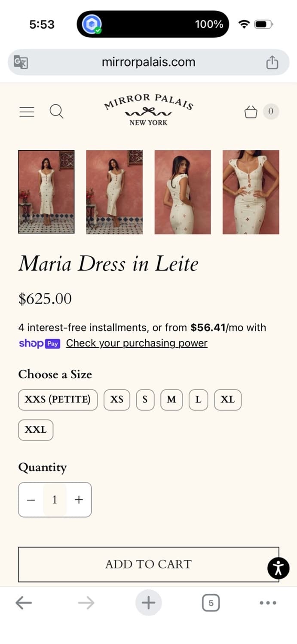297x644 pixels.
Task: Tap the search magnifier icon
Action: pos(56,112)
